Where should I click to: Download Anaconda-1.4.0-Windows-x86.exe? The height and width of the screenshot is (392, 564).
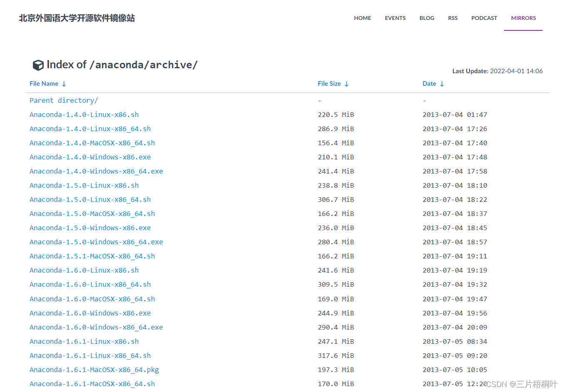[90, 157]
